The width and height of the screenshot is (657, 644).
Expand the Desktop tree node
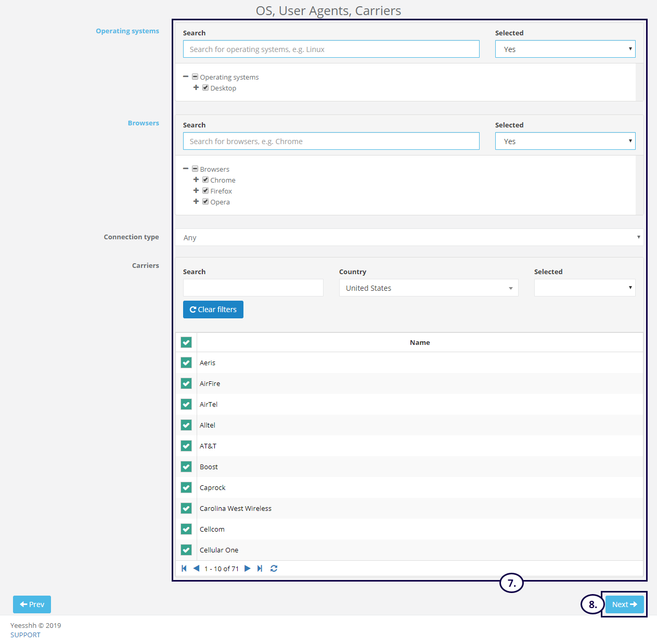196,88
